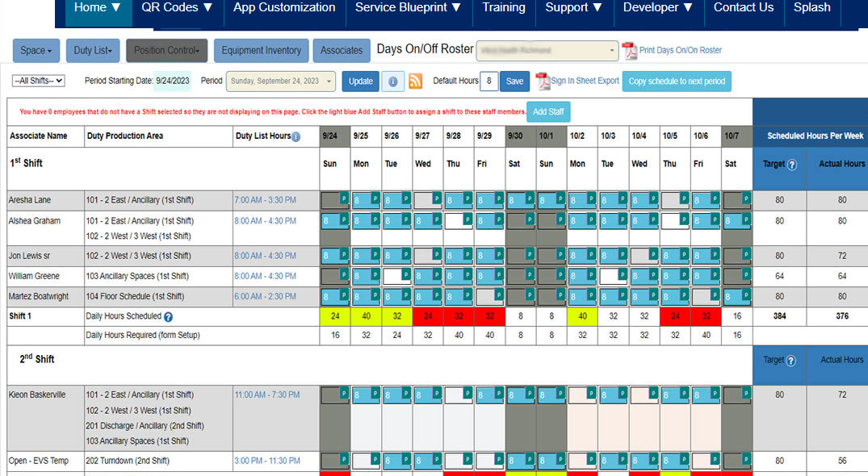
Task: Expand the Space dropdown button
Action: click(36, 50)
